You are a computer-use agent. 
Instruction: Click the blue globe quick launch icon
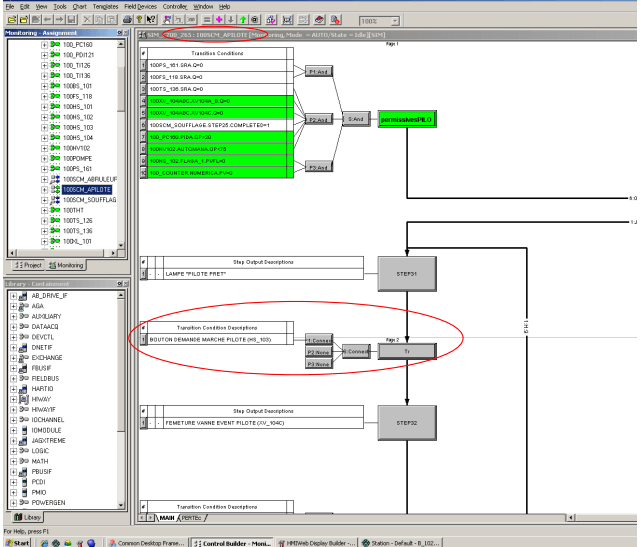(x=91, y=543)
